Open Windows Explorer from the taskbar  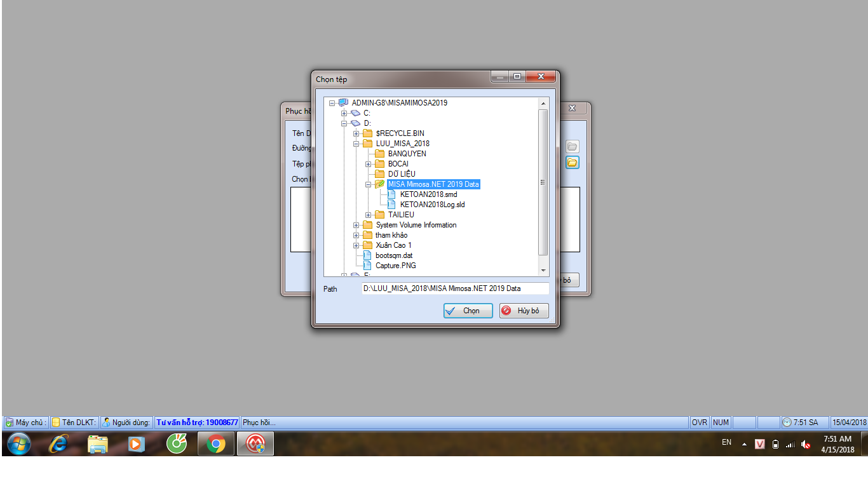pyautogui.click(x=98, y=444)
